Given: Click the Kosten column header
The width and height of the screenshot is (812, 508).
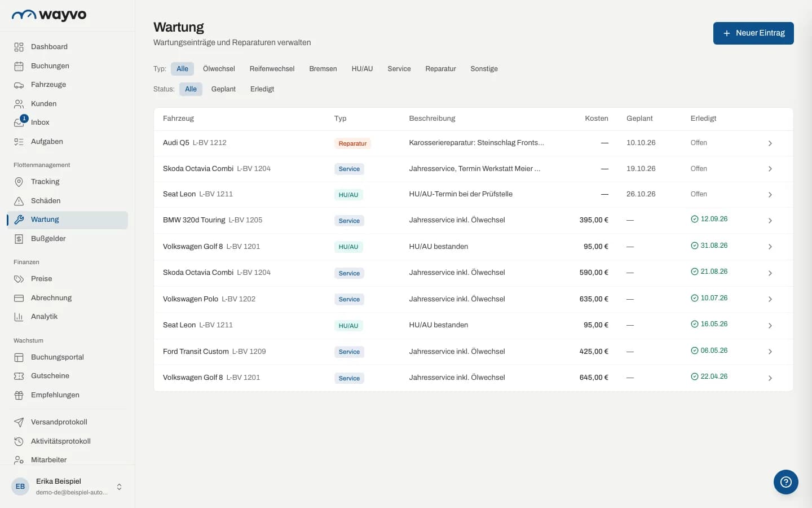Looking at the screenshot, I should click(597, 119).
